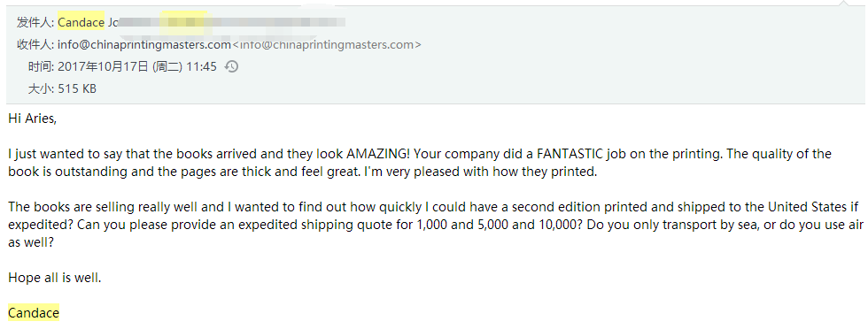
Task: Click the pointer notch atop the header panel
Action: [843, 4]
